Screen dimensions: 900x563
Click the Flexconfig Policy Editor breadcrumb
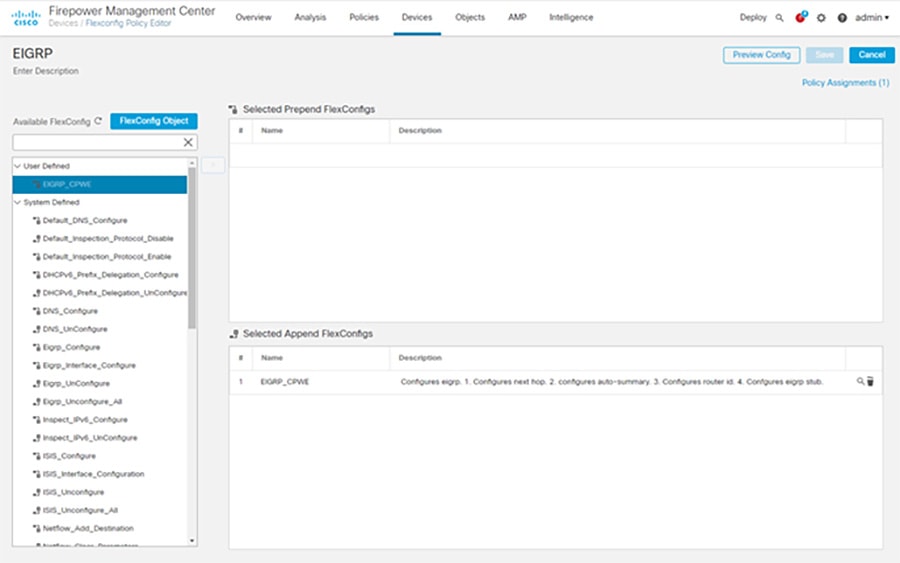(x=128, y=24)
